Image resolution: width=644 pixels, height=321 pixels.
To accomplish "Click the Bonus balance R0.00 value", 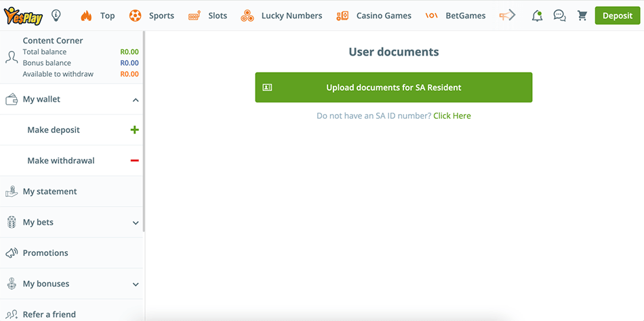I will 129,63.
